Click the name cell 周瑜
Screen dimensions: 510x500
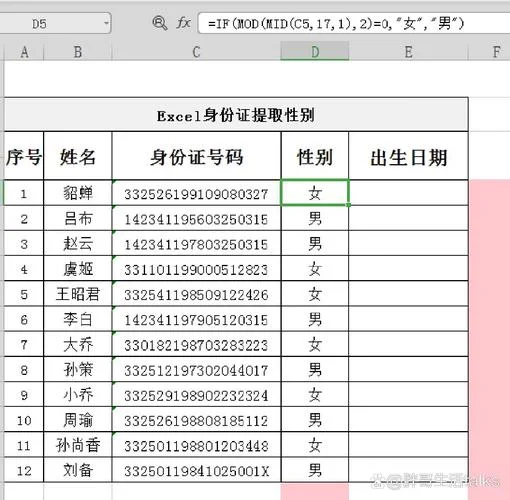(x=78, y=420)
